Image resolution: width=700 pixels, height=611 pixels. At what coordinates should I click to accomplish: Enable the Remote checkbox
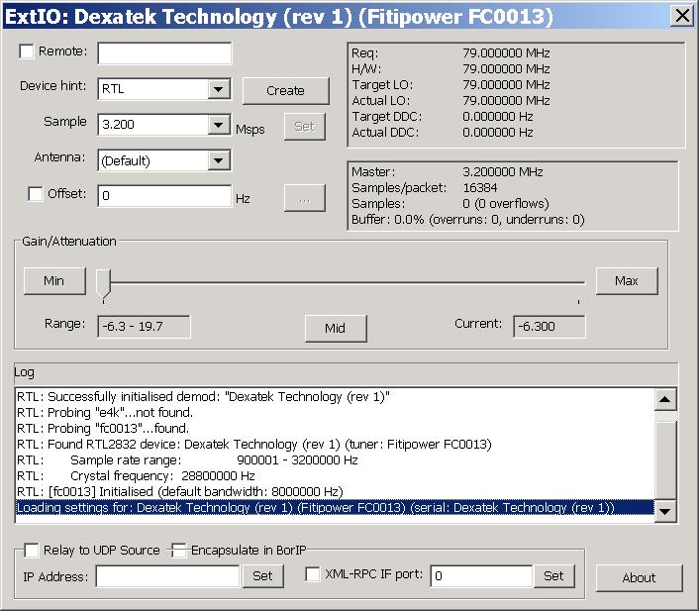click(x=27, y=51)
